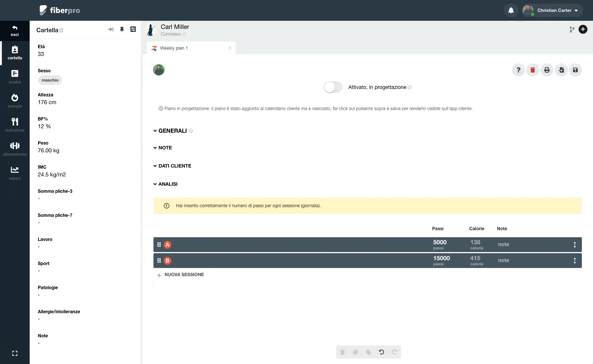This screenshot has height=364, width=593.
Task: Print the weekly plan
Action: tap(547, 70)
